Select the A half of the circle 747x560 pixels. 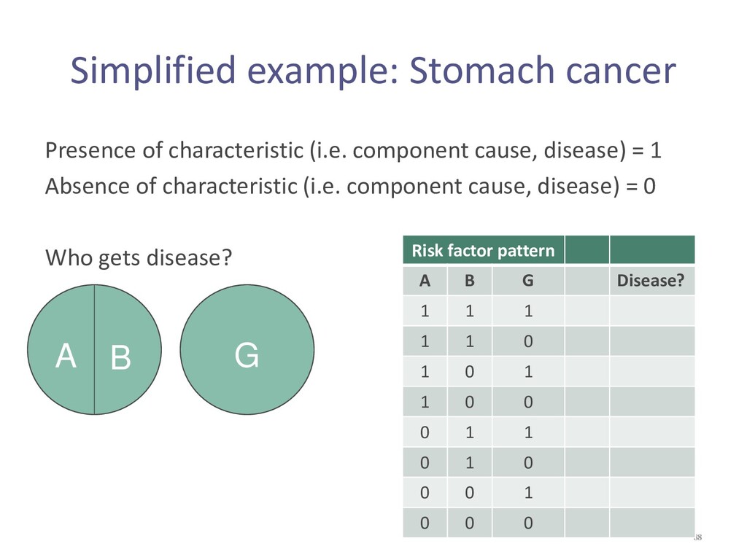click(x=61, y=349)
